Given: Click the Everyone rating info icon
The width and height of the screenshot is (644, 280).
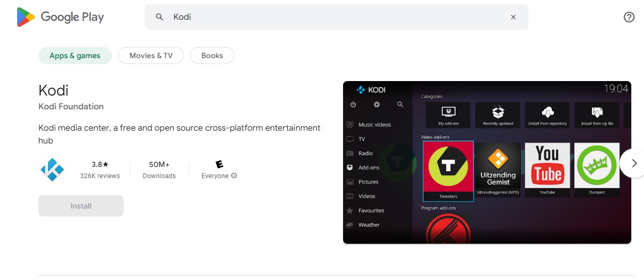Looking at the screenshot, I should [x=234, y=176].
